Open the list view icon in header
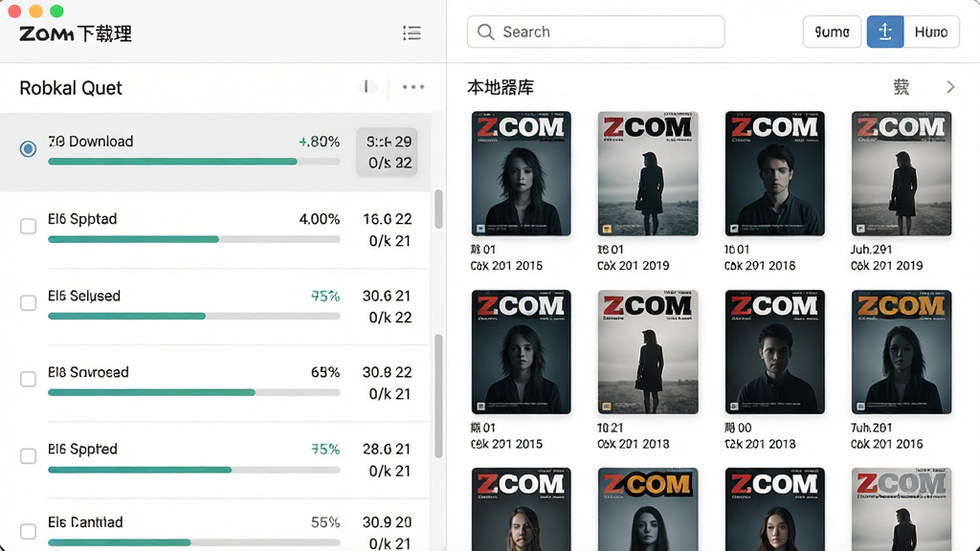 click(x=412, y=33)
